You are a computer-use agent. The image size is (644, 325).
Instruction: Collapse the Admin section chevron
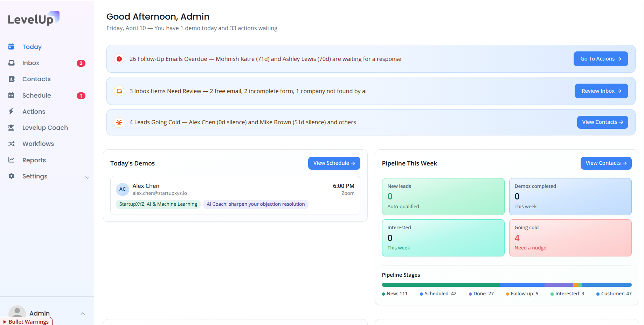83,313
